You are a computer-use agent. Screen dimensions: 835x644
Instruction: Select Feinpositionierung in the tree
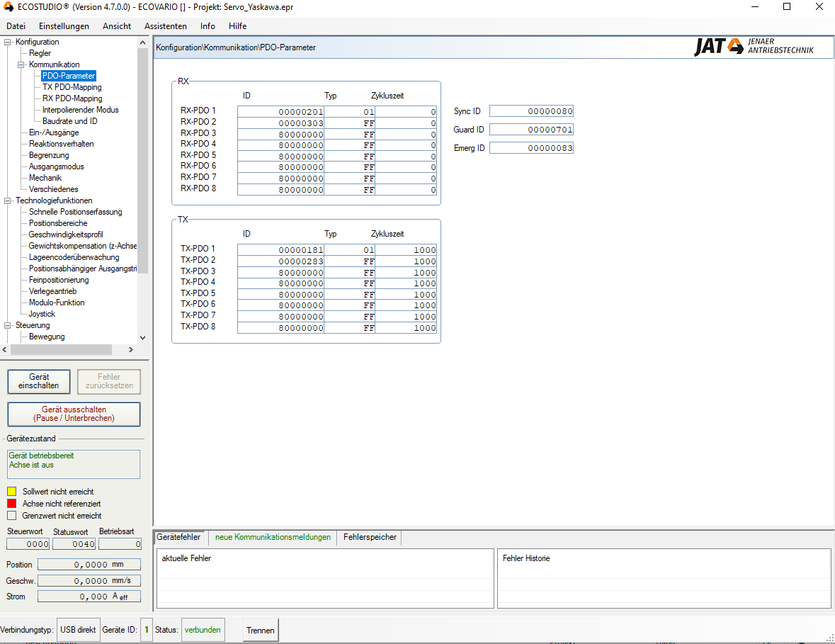pyautogui.click(x=59, y=280)
